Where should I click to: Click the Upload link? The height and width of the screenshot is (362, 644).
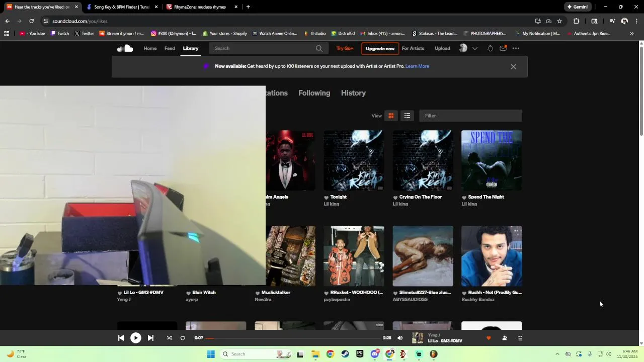[x=443, y=48]
